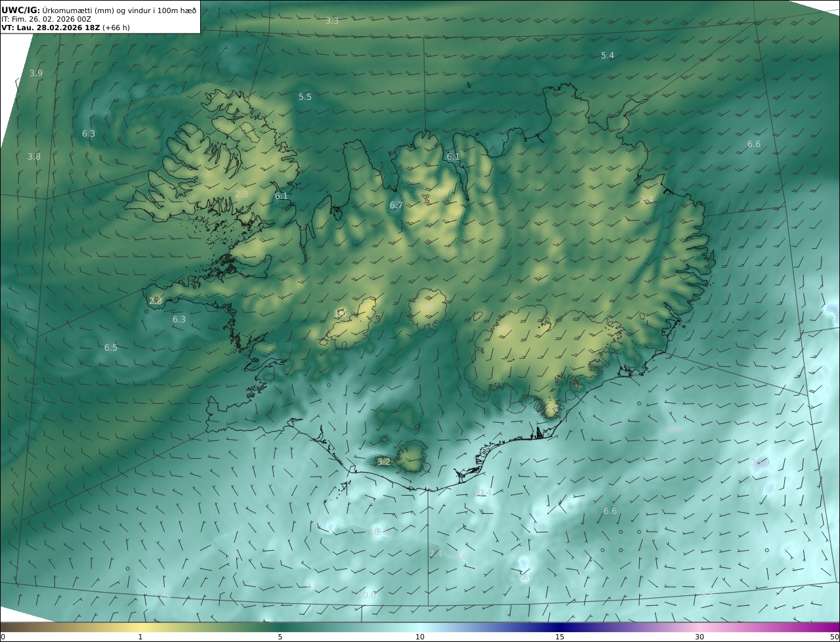
Task: Click the 6.3 label next to the 2.8 label
Action: pos(179,320)
